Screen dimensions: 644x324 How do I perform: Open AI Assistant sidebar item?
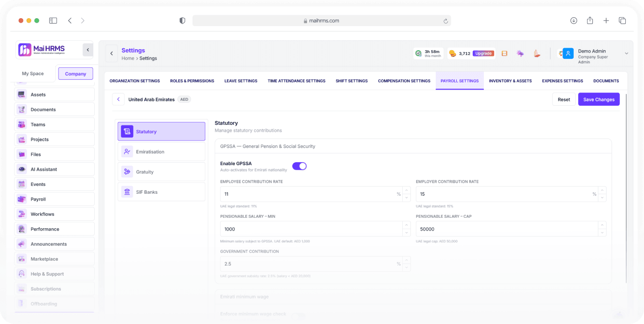[x=55, y=169]
